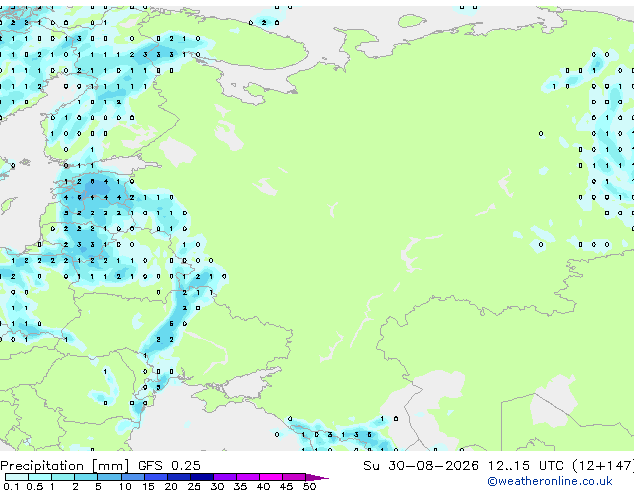Pick the 30–35 mm purple legend swatch
The width and height of the screenshot is (634, 490).
coord(224,477)
